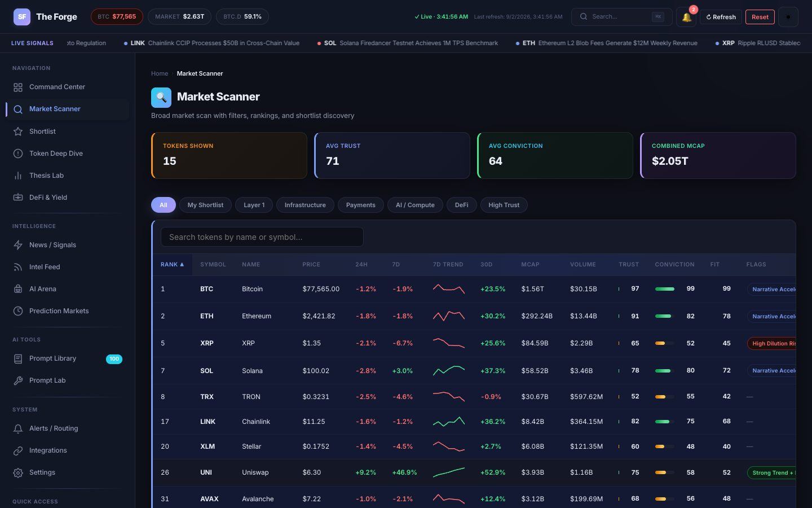Select the DeFi filter tab
The image size is (812, 508).
[x=461, y=205]
